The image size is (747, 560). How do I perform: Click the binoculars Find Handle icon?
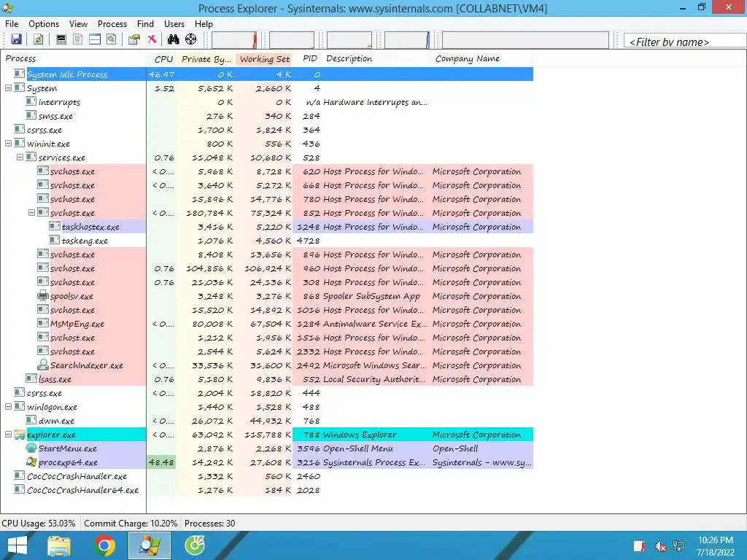(x=173, y=39)
